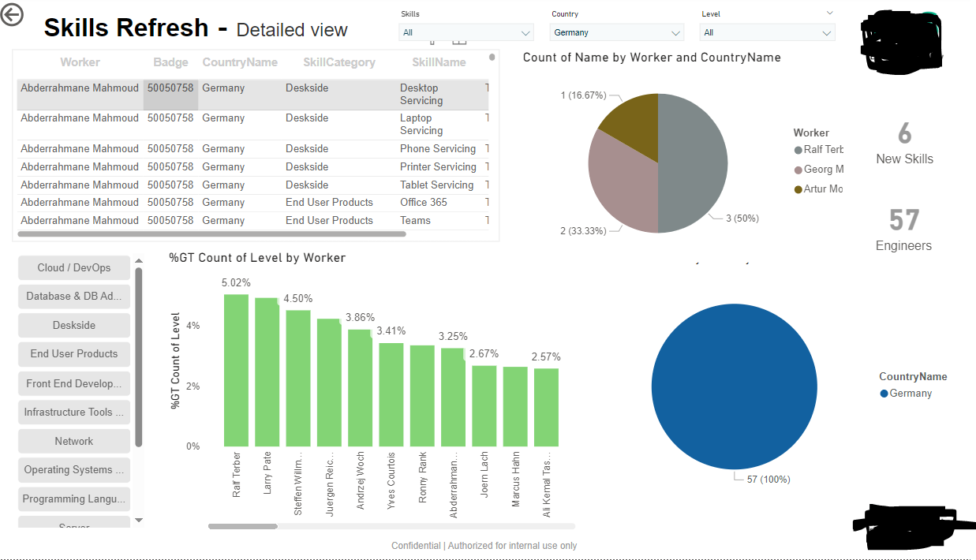
Task: Click the Larry Pate bar
Action: pos(267,372)
